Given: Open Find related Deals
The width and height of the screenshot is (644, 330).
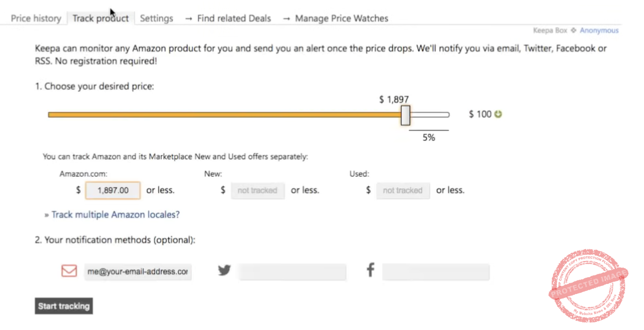Looking at the screenshot, I should click(x=234, y=18).
